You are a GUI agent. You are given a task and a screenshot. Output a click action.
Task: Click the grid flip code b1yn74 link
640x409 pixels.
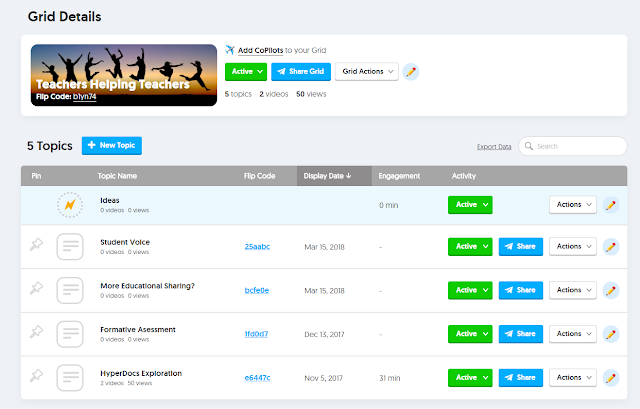84,97
